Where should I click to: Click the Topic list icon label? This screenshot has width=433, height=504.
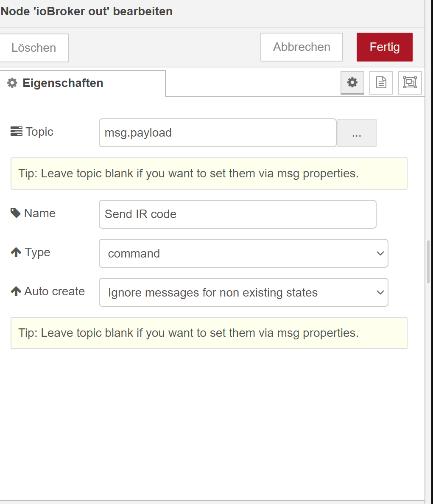click(17, 132)
